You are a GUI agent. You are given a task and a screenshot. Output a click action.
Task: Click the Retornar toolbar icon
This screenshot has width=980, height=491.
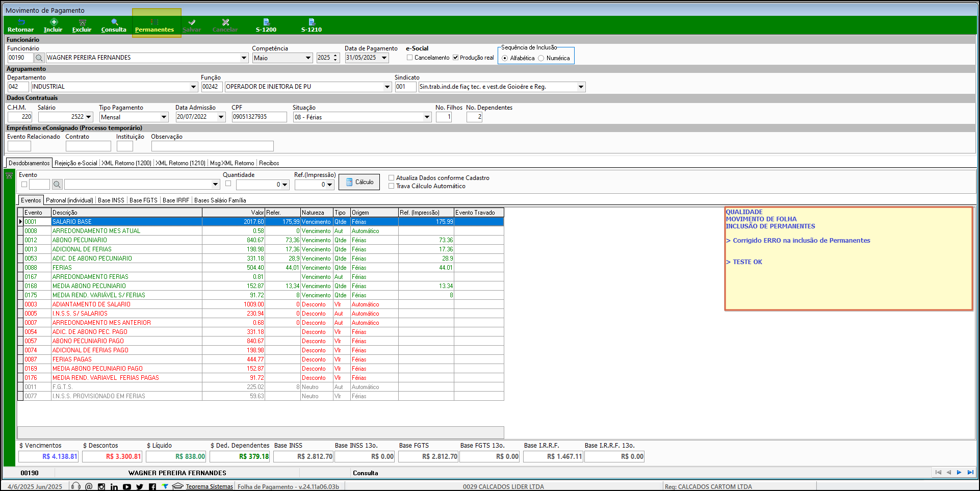(21, 22)
